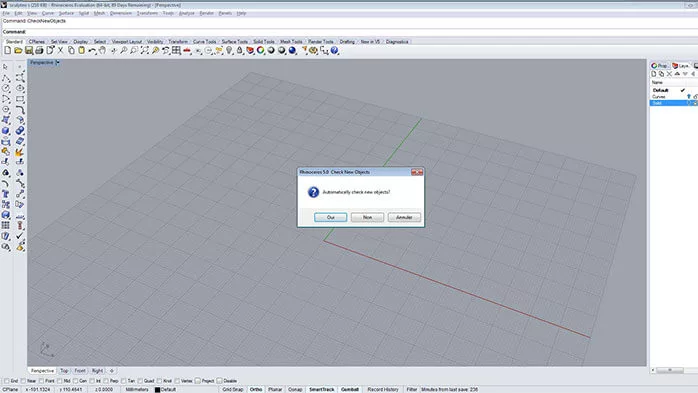Click the Copy icon in the toolbar
Image resolution: width=698 pixels, height=393 pixels.
click(71, 51)
